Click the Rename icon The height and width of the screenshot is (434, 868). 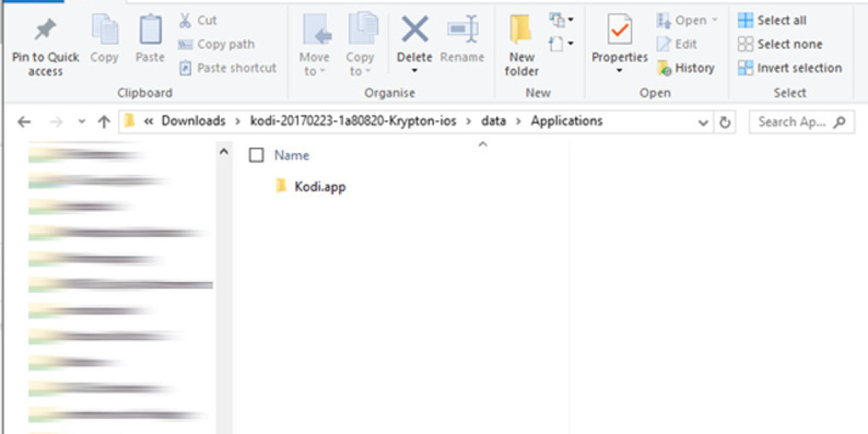click(462, 30)
